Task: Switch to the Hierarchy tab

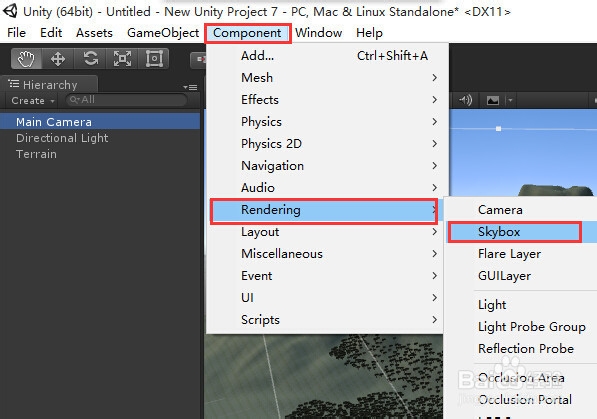Action: coord(49,84)
